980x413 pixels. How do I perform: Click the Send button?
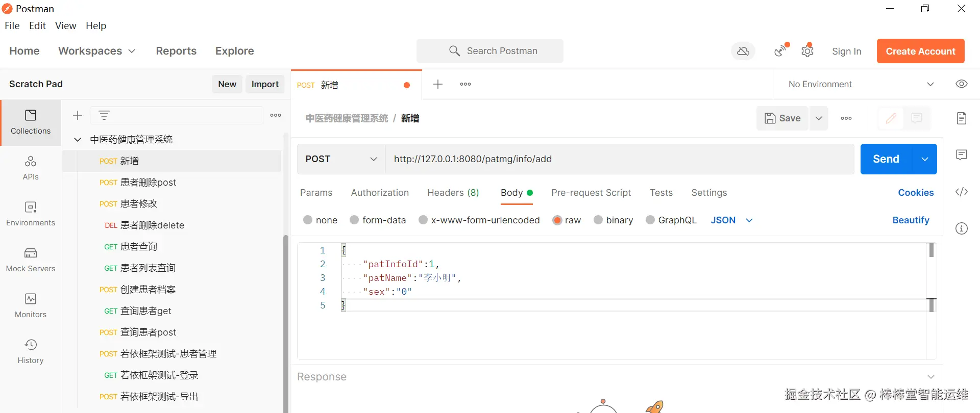coord(886,159)
